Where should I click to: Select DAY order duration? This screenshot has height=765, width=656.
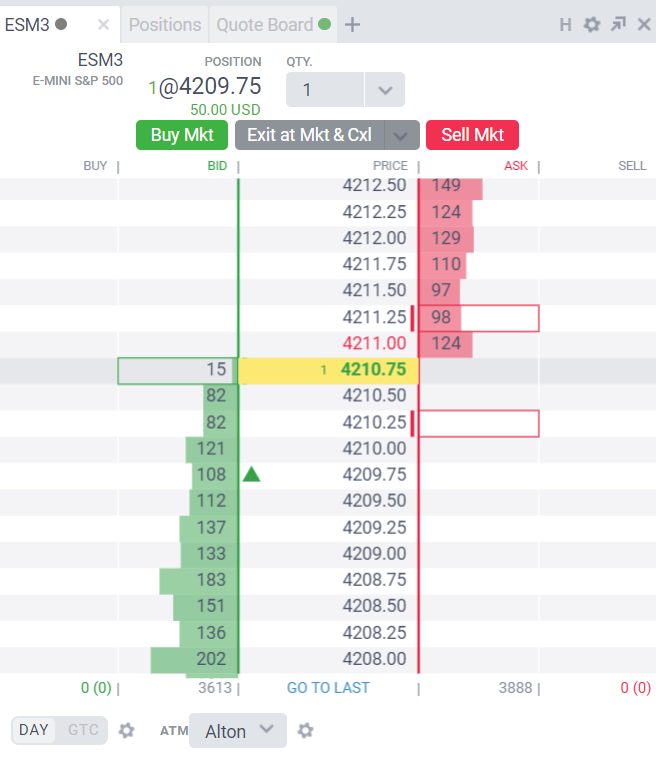click(34, 730)
